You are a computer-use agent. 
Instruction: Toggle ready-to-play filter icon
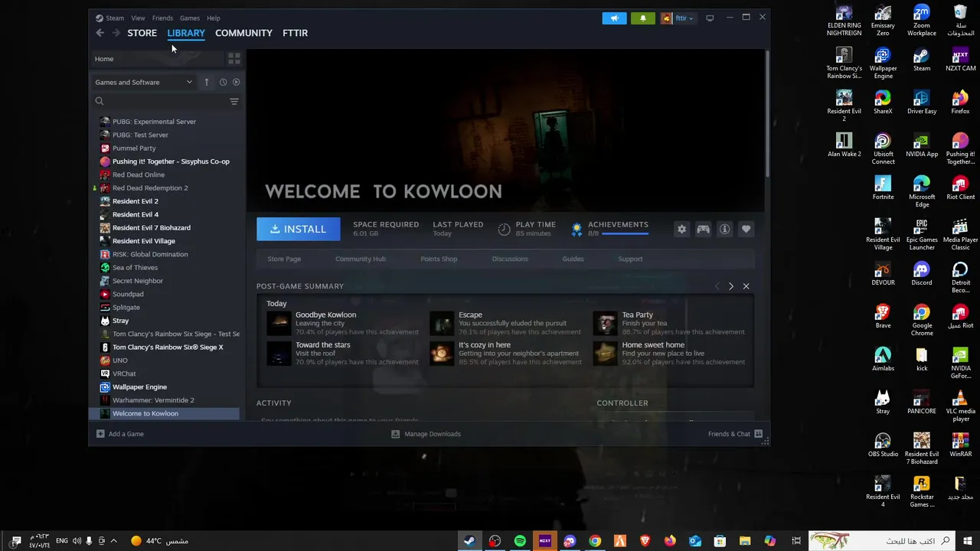(x=236, y=82)
